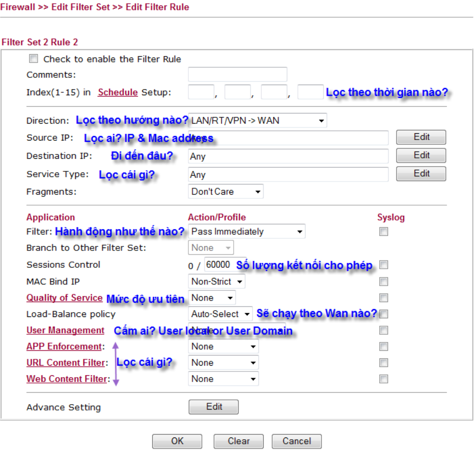Open the Load-Balance policy dropdown
Image resolution: width=476 pixels, height=457 pixels.
coord(220,314)
